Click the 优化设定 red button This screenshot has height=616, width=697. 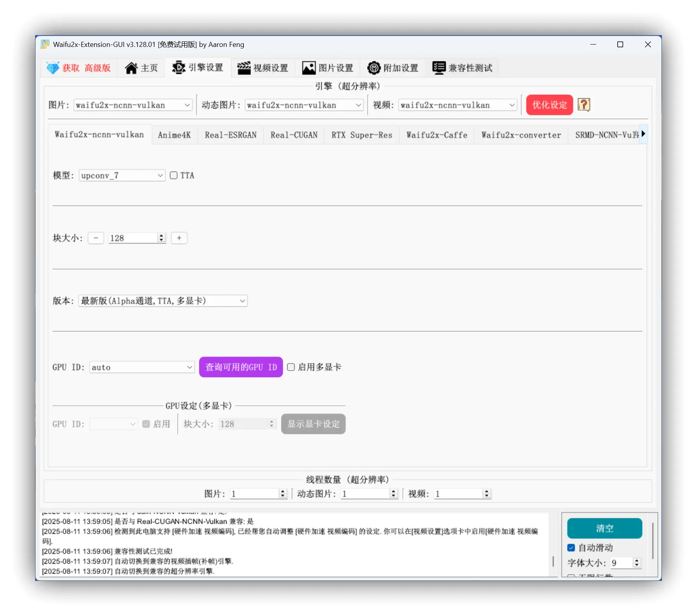click(x=549, y=105)
